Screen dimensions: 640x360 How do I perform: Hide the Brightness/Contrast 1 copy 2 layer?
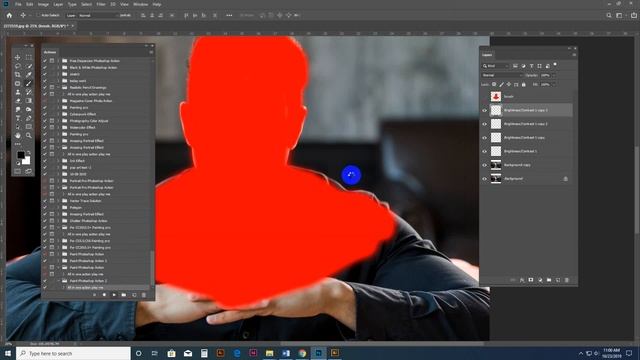(484, 124)
